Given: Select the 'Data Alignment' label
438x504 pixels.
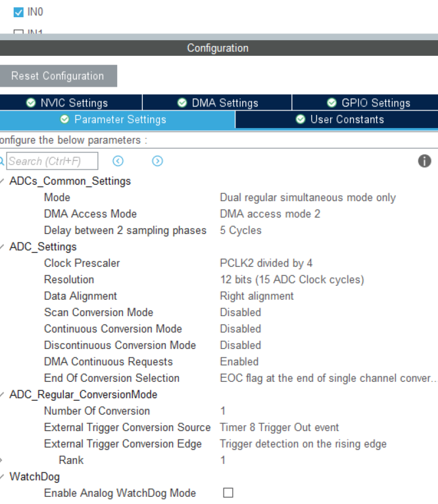Looking at the screenshot, I should 80,296.
